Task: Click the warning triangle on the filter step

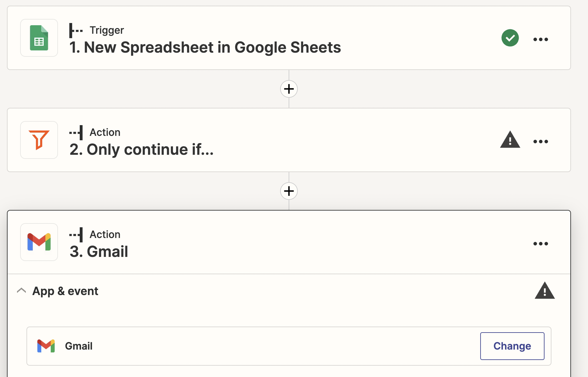Action: click(510, 140)
